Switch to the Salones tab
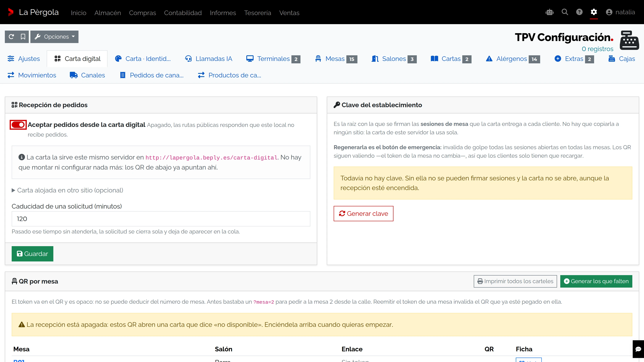 click(394, 59)
